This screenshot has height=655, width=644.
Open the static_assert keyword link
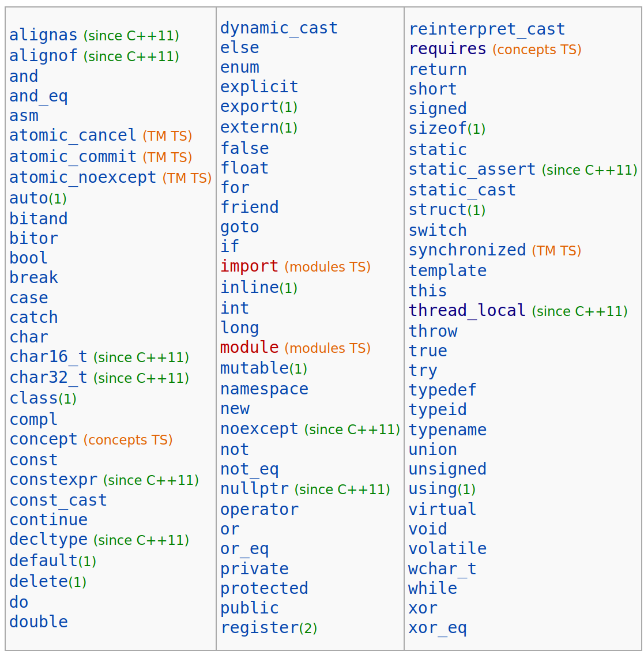click(x=472, y=170)
